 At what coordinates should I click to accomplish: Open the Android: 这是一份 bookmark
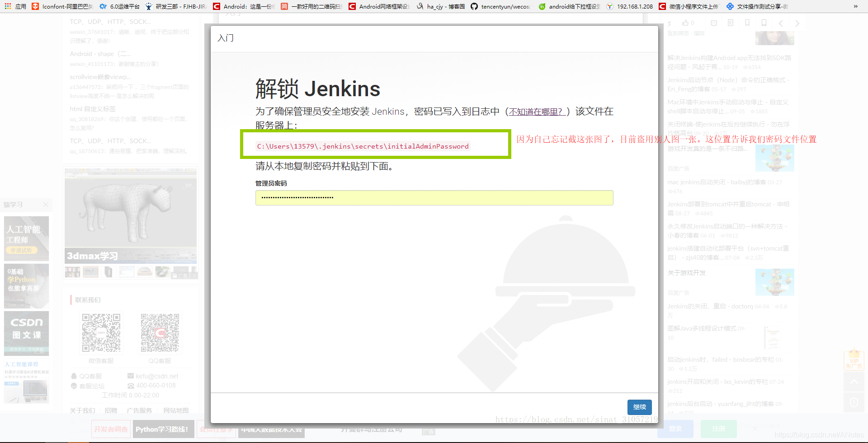(244, 6)
